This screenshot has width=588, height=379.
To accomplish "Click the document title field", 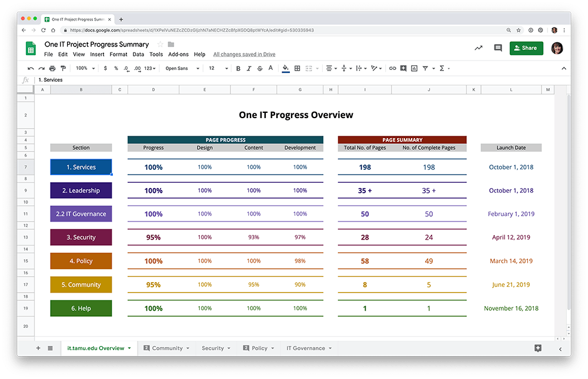I will pos(97,44).
